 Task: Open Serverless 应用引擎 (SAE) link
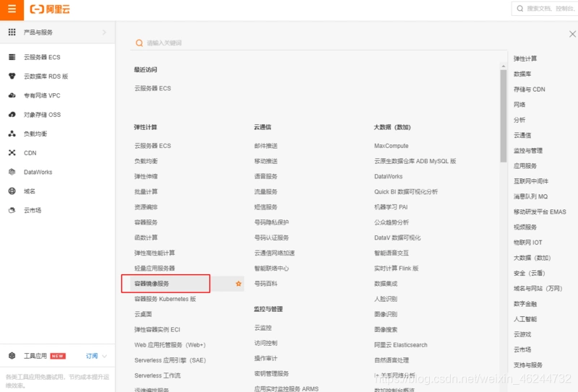[x=170, y=360]
